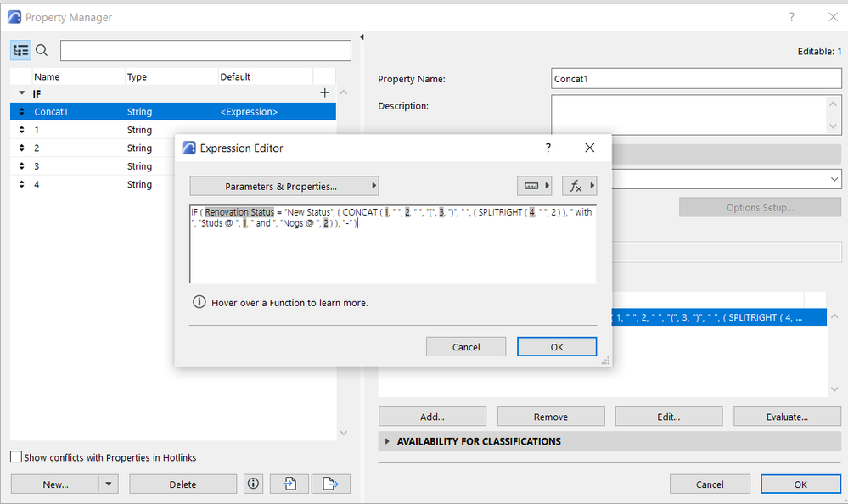
Task: Click the reorder handle of row 1
Action: pos(21,130)
